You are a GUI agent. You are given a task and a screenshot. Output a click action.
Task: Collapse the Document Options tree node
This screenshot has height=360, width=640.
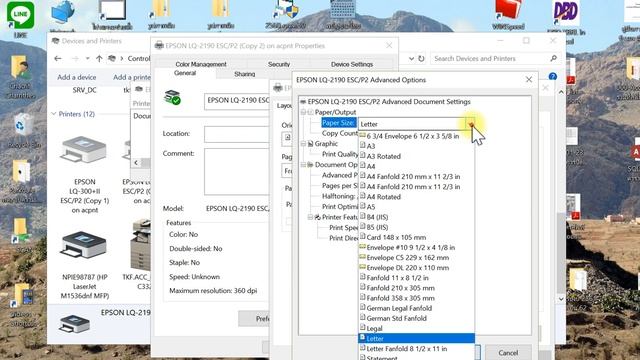point(303,164)
